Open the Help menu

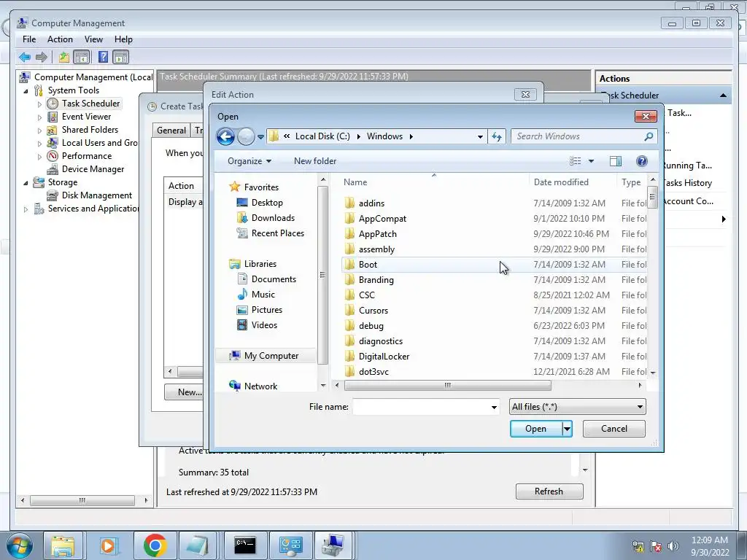point(123,39)
